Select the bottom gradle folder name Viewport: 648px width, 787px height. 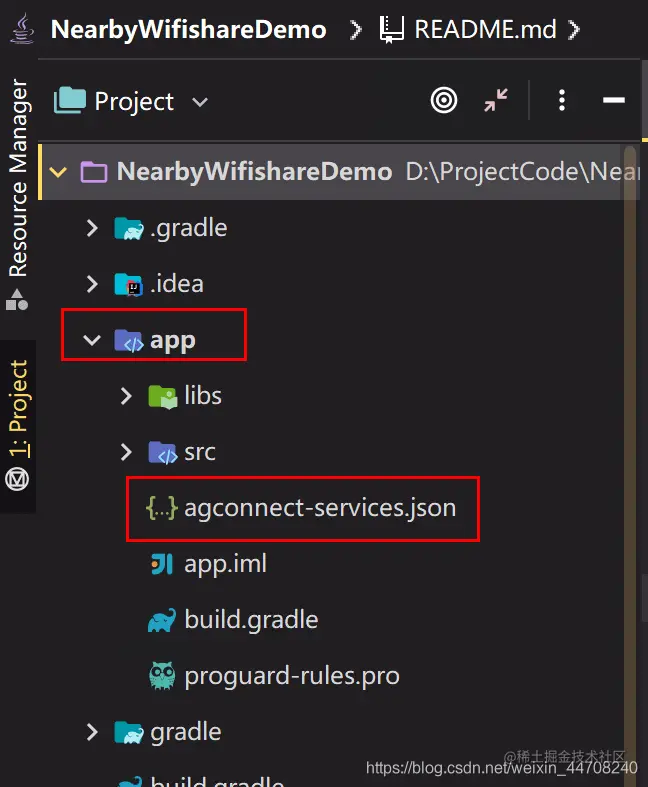(x=186, y=732)
